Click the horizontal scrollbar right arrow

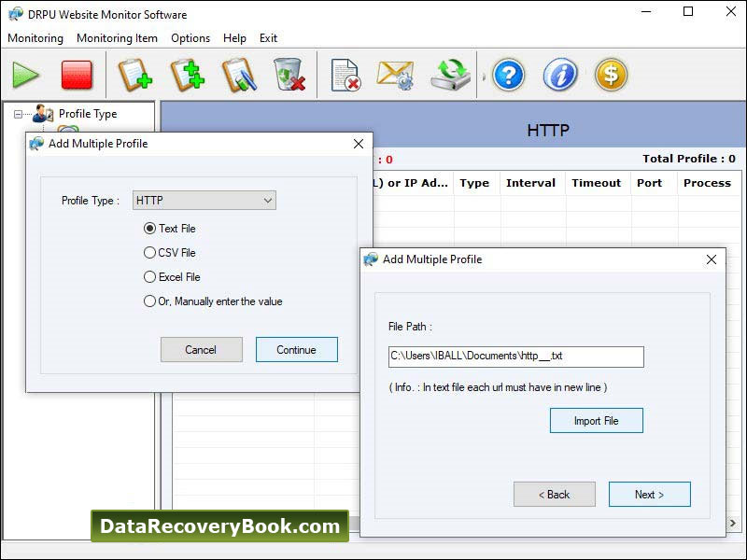click(x=733, y=524)
